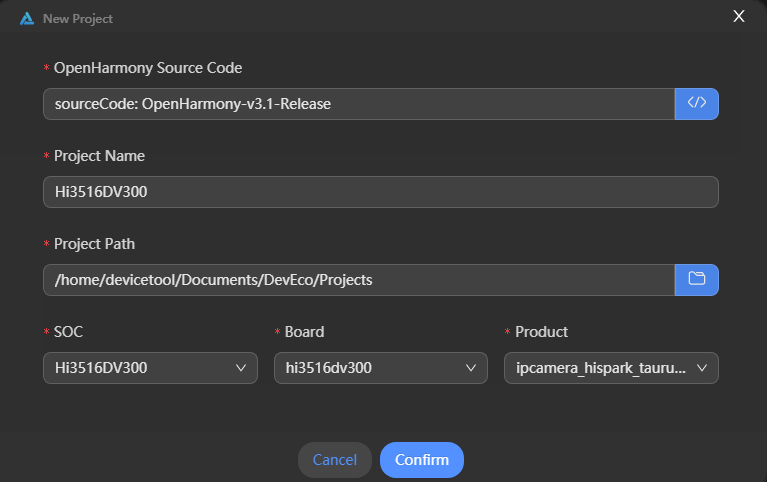This screenshot has height=482, width=767.
Task: Click the Product field label
Action: point(541,332)
